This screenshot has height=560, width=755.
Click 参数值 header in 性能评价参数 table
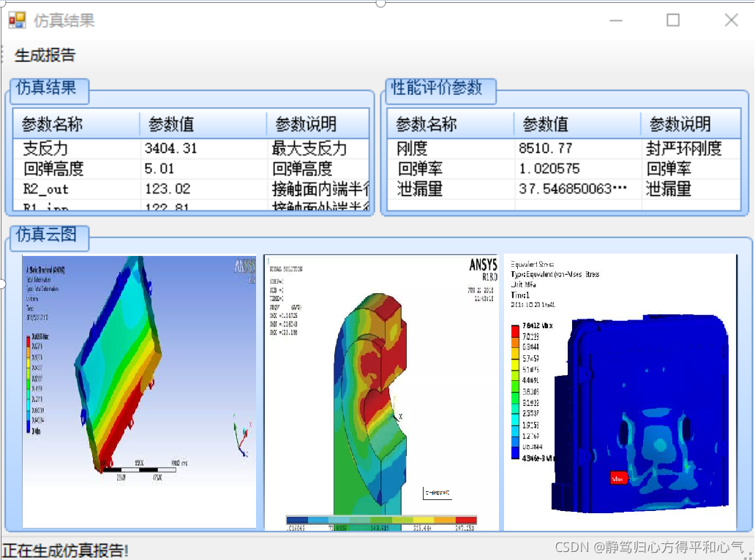point(577,124)
